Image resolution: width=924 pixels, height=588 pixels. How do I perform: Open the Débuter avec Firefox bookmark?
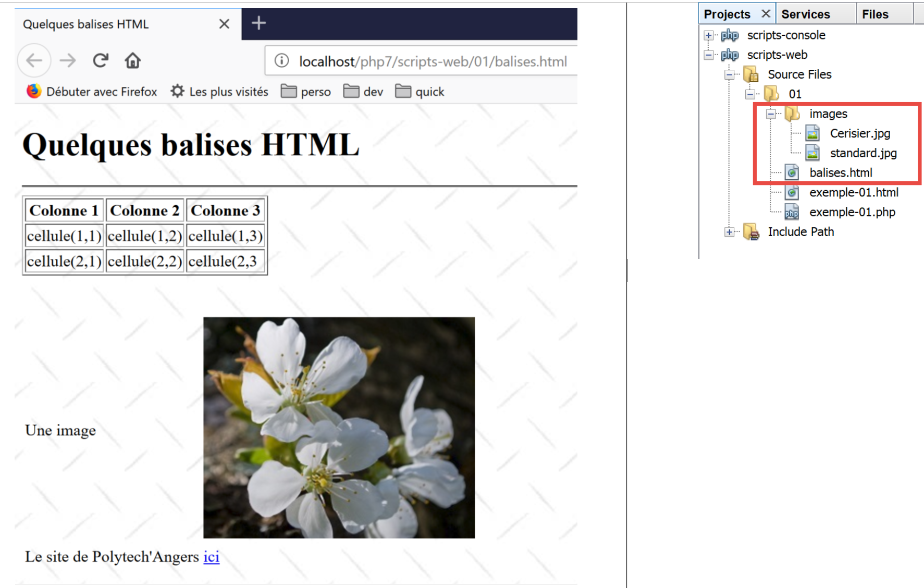click(x=92, y=92)
